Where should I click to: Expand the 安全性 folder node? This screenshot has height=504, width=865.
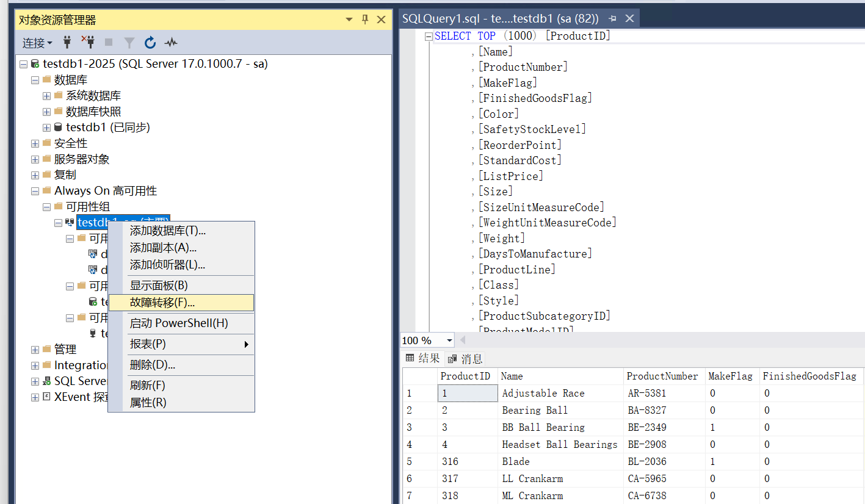coord(35,143)
